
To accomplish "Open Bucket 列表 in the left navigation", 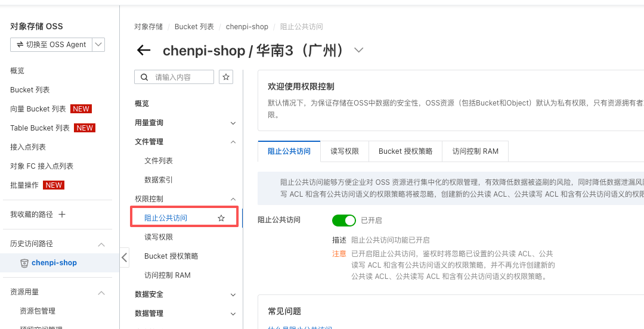I will click(30, 89).
